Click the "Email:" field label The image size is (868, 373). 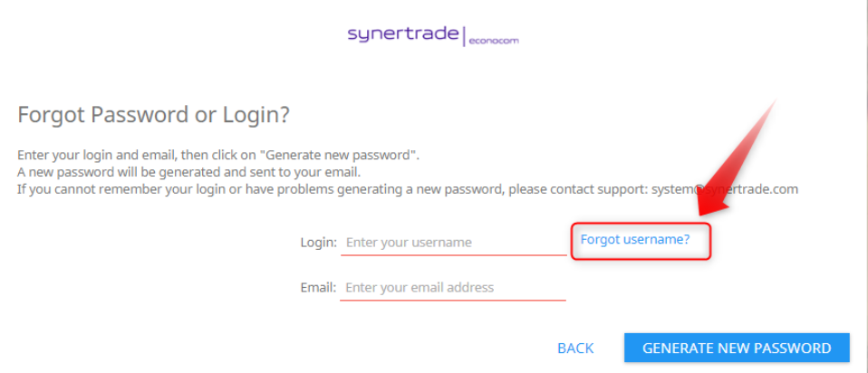coord(318,288)
